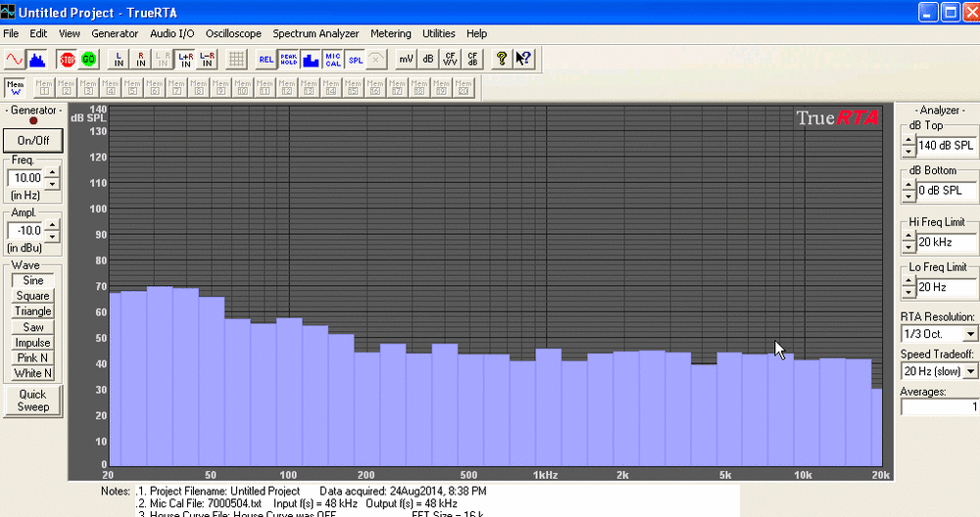Toggle the MIC CAL icon
The height and width of the screenshot is (517, 980).
click(x=333, y=60)
